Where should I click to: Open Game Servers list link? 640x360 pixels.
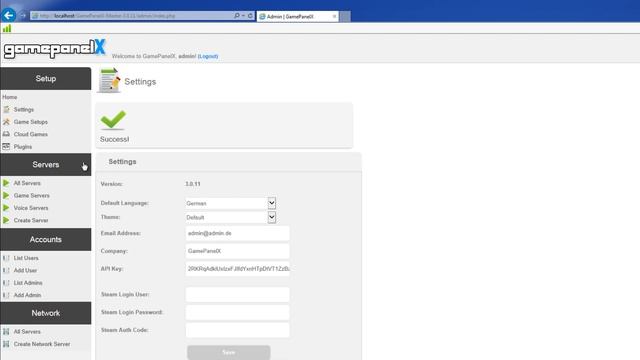click(31, 196)
